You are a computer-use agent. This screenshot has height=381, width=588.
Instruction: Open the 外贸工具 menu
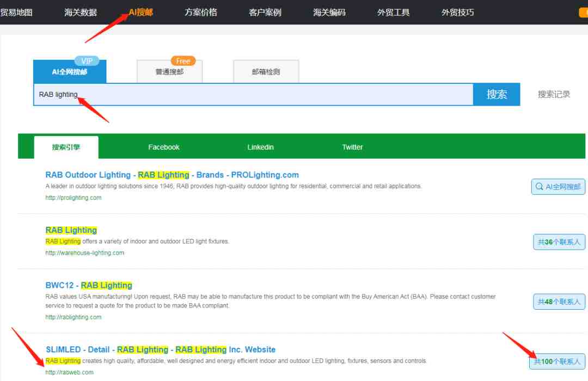(393, 13)
